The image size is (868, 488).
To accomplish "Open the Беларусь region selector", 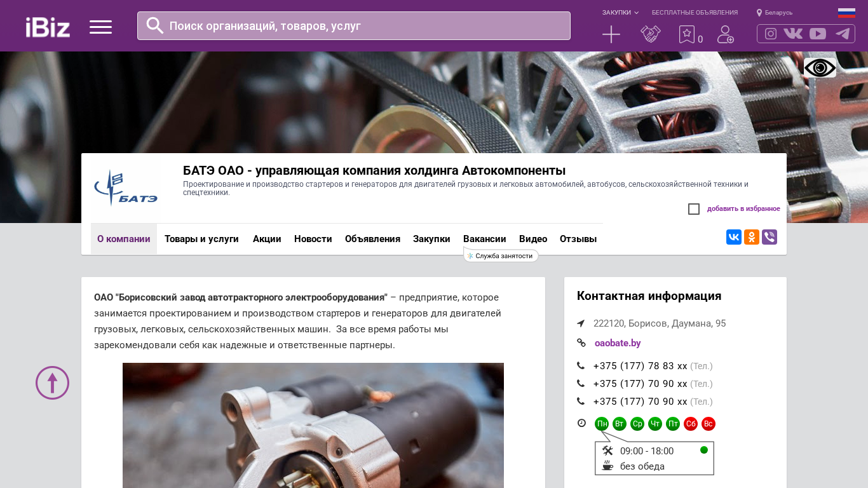I will (775, 13).
